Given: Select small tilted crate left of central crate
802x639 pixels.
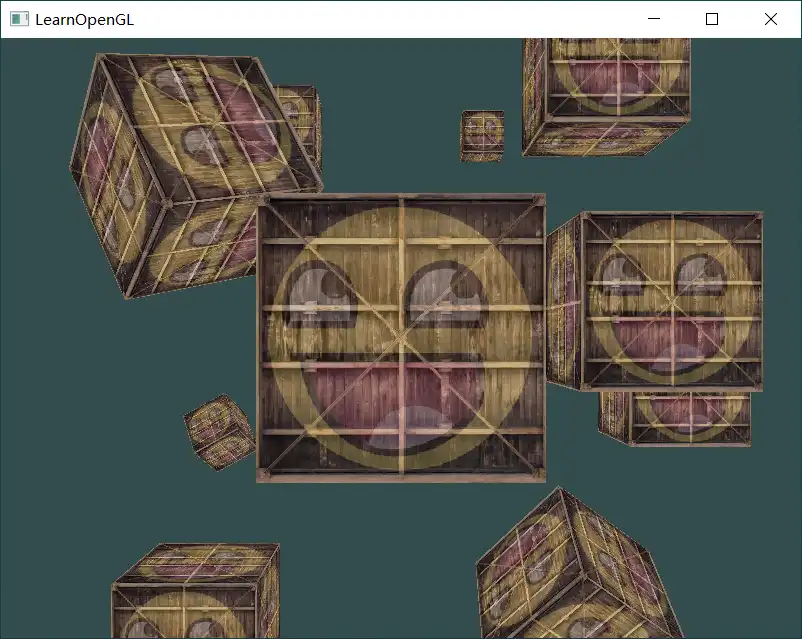Looking at the screenshot, I should click(x=220, y=431).
